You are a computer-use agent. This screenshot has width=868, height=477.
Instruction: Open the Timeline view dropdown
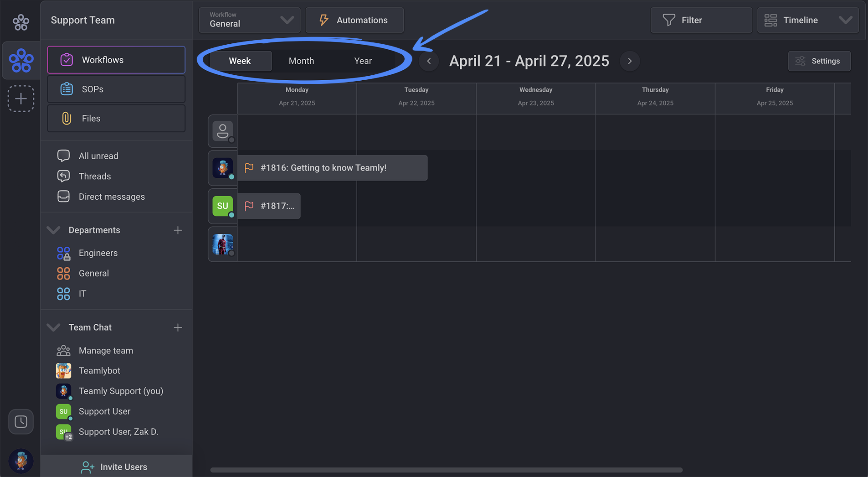click(x=808, y=20)
